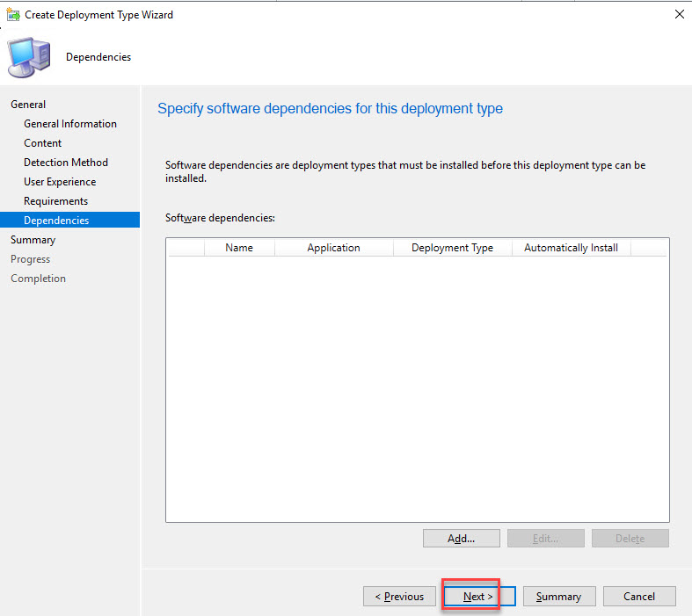Click the Automatically Install column header
Image resolution: width=692 pixels, height=616 pixels.
click(571, 248)
